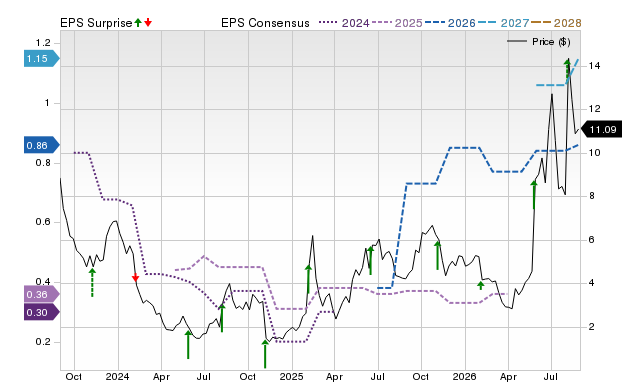
Task: Click the EPS Surprise legend label
Action: pyautogui.click(x=96, y=23)
